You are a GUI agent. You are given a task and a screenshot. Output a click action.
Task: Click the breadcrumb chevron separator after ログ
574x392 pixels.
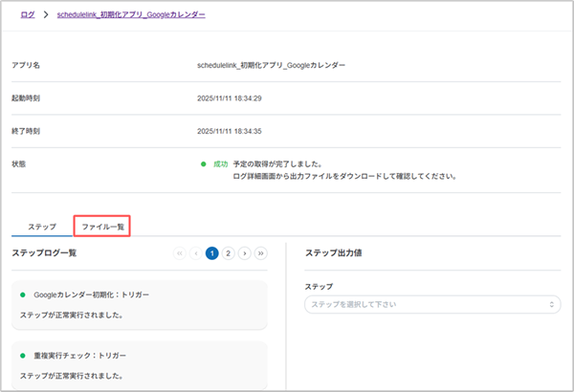point(45,15)
